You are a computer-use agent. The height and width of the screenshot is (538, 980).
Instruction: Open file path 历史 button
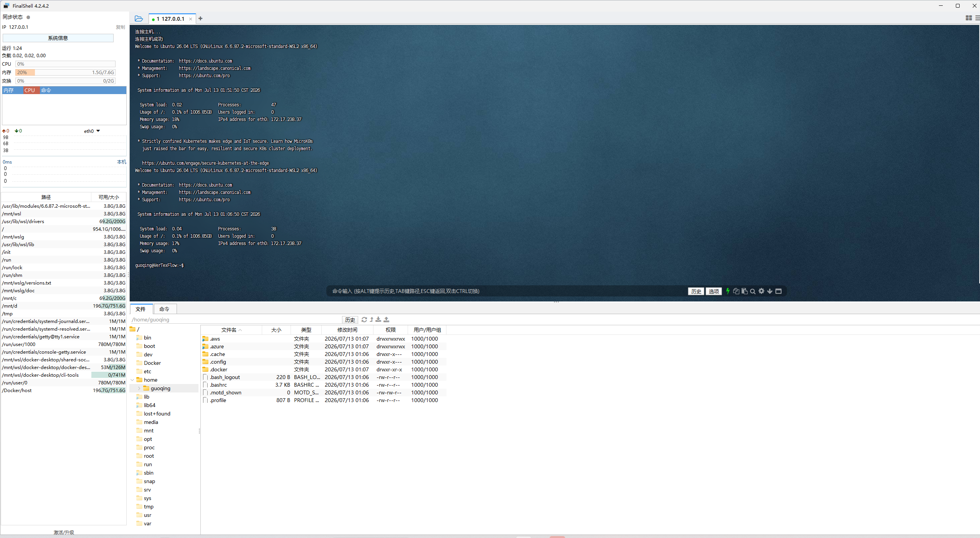point(350,319)
